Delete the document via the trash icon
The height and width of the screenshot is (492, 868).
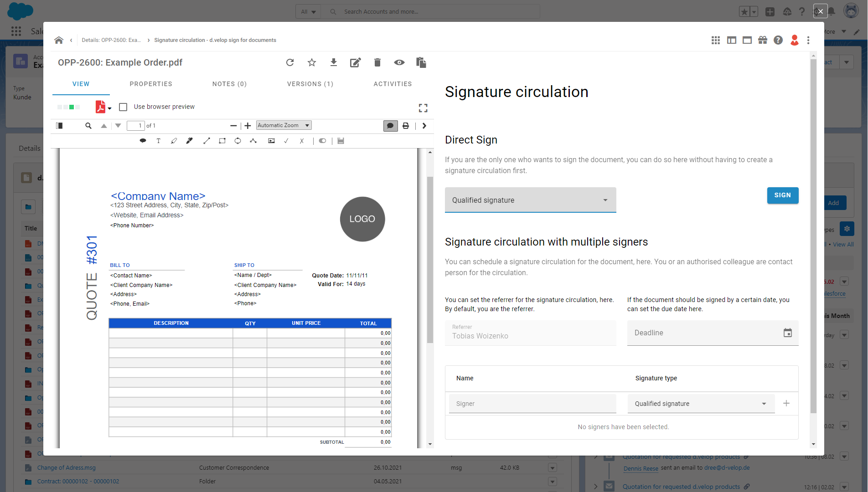[377, 62]
